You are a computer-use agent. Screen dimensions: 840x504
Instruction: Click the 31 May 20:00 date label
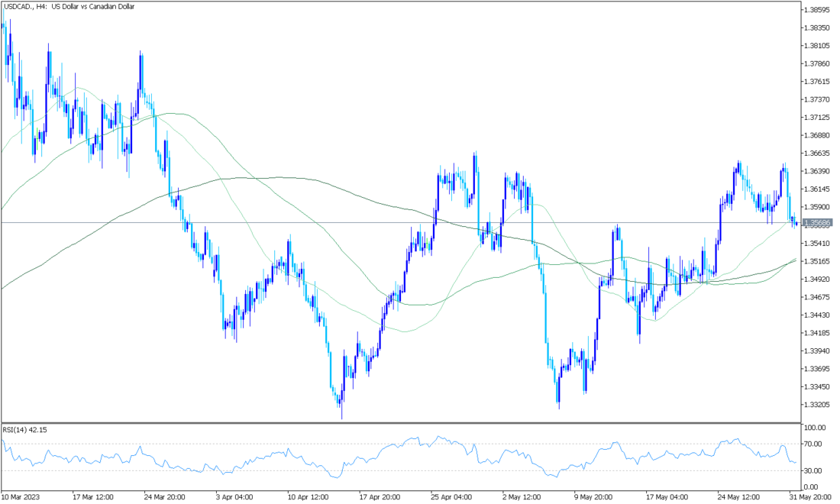pos(810,497)
